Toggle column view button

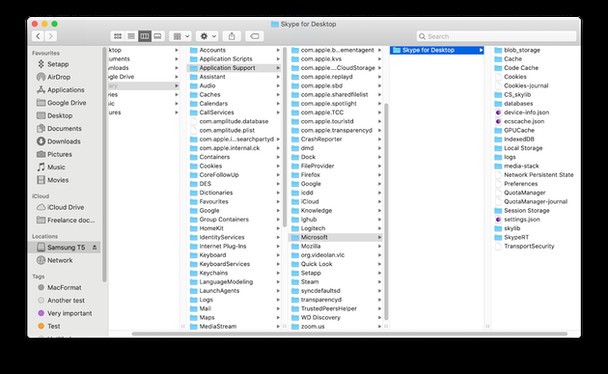pos(145,36)
